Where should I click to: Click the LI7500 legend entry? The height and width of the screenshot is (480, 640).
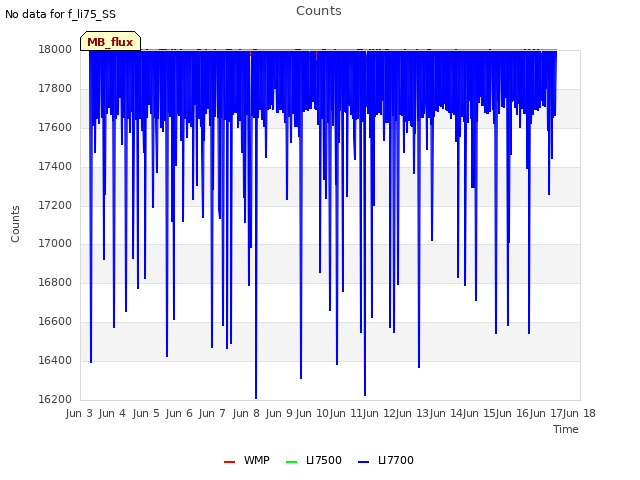click(x=313, y=460)
